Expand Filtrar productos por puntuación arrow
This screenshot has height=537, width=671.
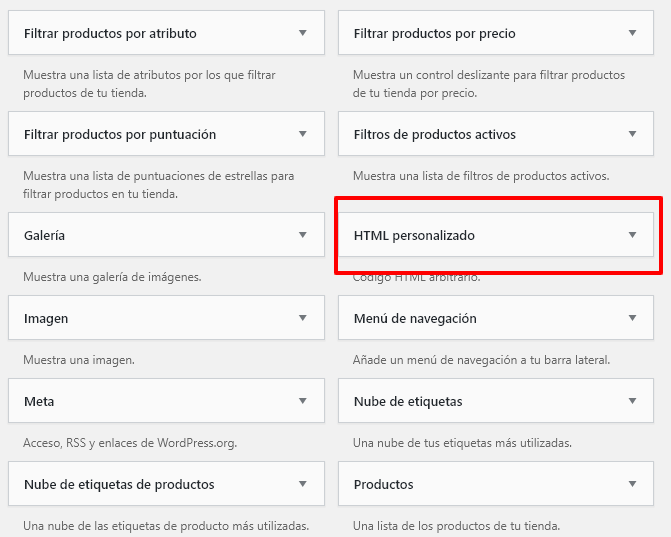[303, 134]
